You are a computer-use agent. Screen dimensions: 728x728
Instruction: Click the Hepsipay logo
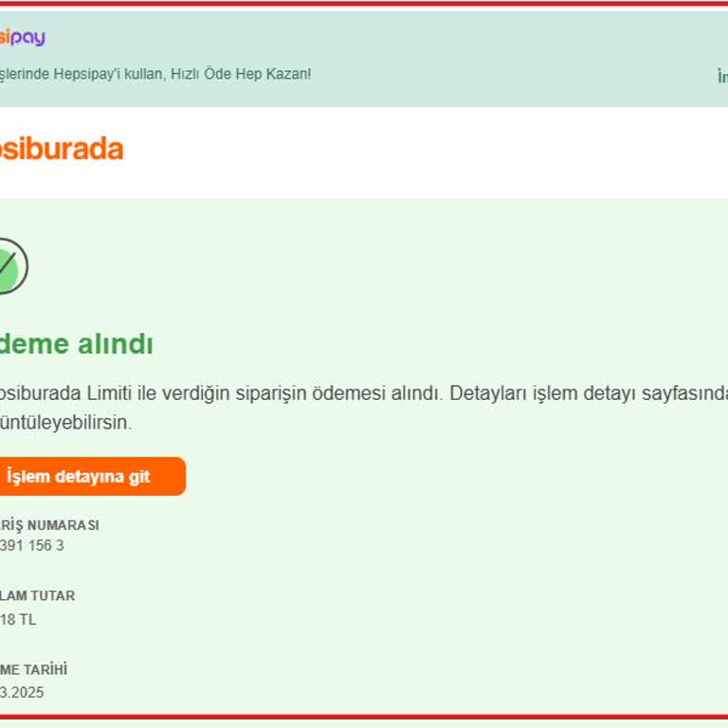23,38
